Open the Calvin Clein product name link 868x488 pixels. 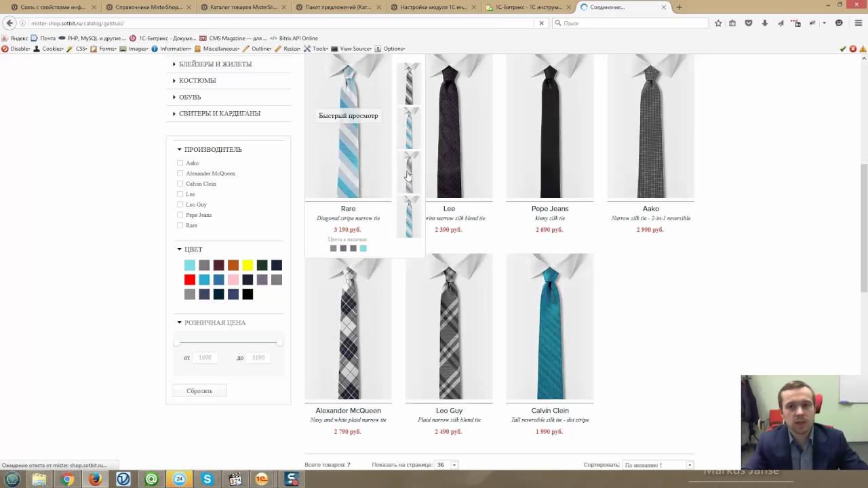[550, 411]
